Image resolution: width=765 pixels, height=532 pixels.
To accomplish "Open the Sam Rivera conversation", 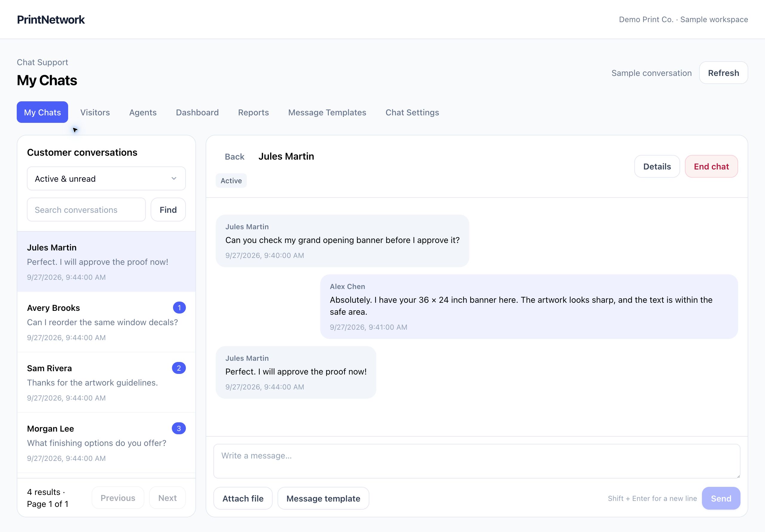I will 106,382.
